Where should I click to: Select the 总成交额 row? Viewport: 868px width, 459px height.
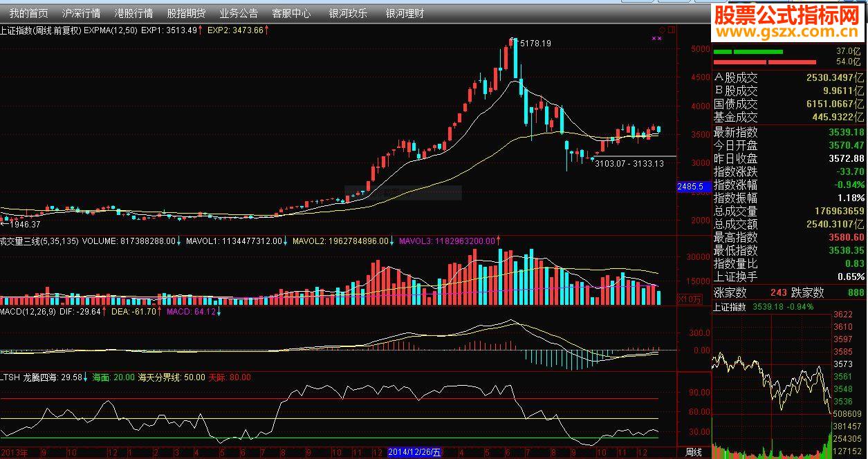pos(789,224)
